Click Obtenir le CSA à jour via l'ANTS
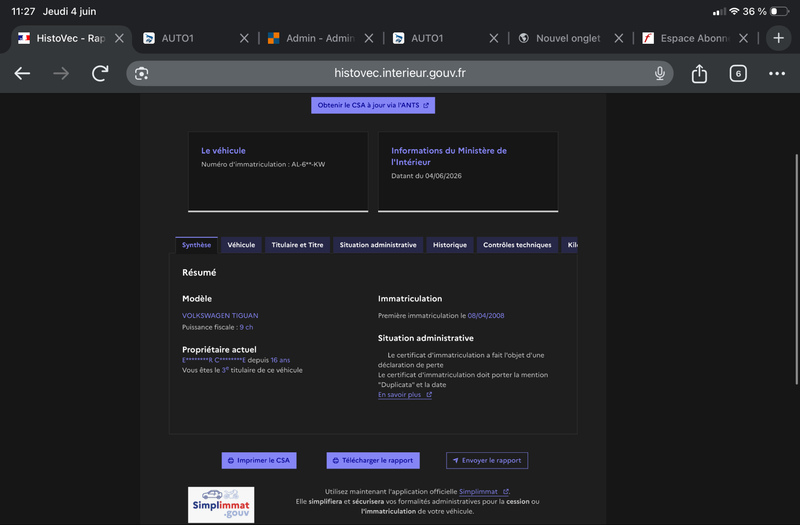Viewport: 800px width, 525px height. click(373, 105)
